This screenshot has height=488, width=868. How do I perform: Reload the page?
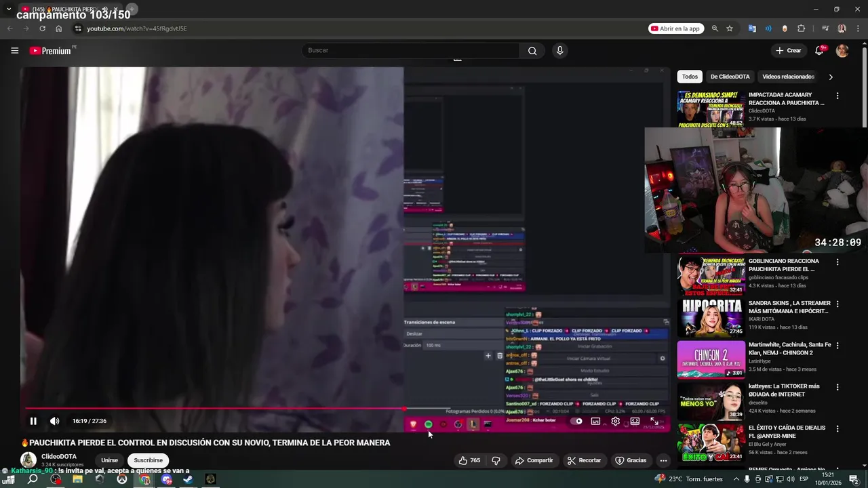pos(42,28)
